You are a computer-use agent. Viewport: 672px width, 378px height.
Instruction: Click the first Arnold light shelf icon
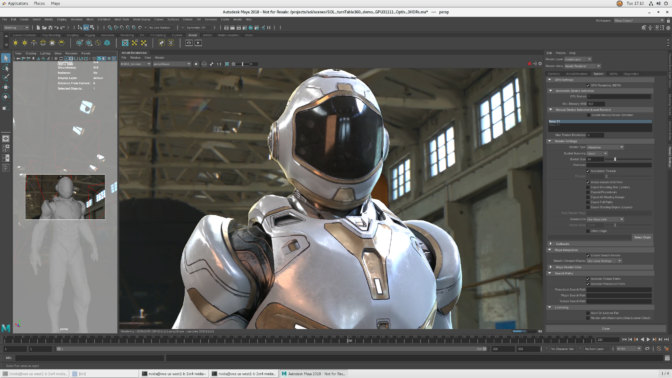(15, 43)
